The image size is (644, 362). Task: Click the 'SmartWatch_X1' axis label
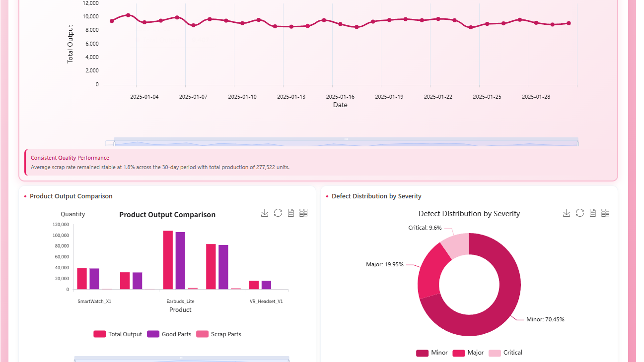point(94,302)
